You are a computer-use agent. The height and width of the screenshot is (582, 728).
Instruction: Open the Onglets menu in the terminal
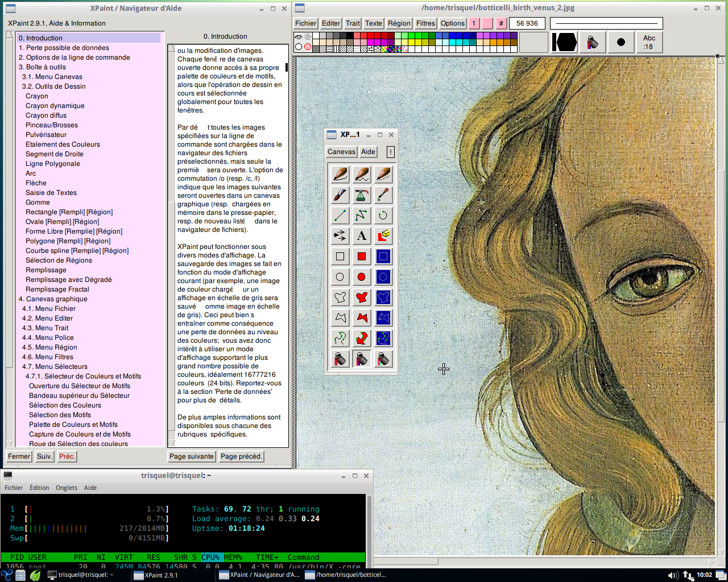point(67,488)
